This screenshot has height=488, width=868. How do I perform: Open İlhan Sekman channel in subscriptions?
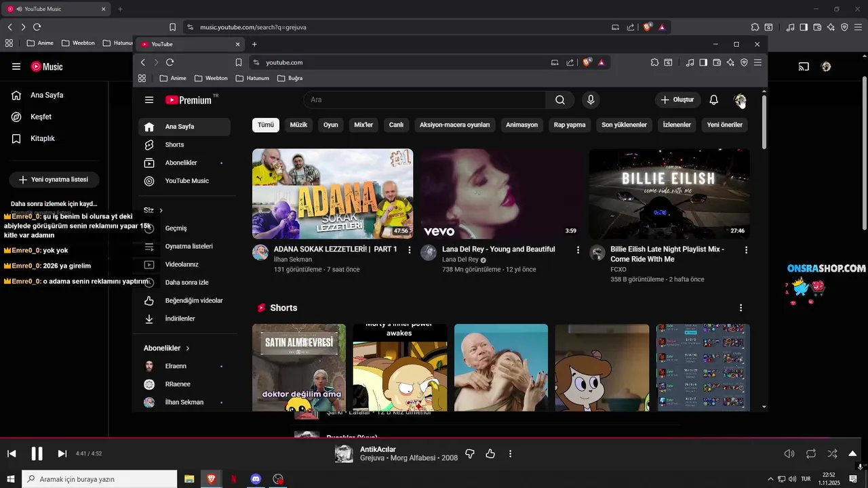(x=183, y=402)
